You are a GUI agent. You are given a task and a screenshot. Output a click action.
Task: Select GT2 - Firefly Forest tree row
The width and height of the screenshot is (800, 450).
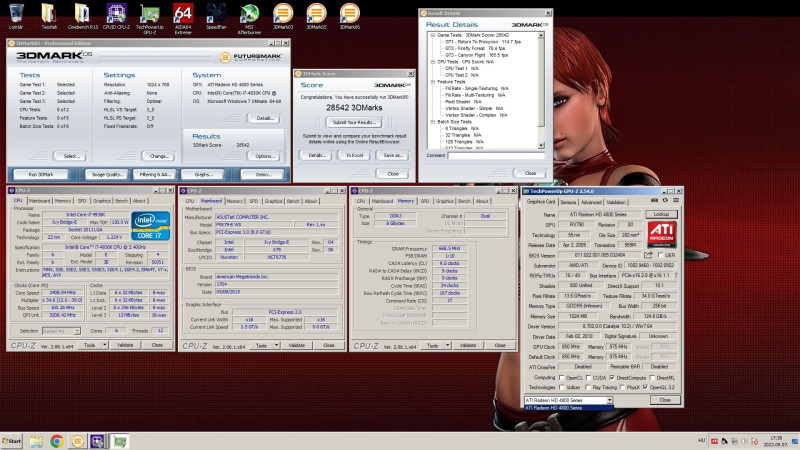pos(476,48)
